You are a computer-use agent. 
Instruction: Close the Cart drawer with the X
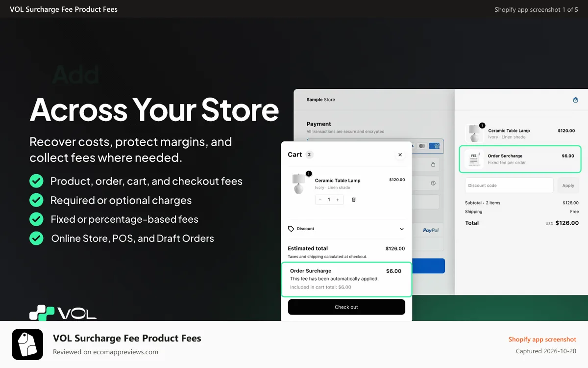click(400, 155)
